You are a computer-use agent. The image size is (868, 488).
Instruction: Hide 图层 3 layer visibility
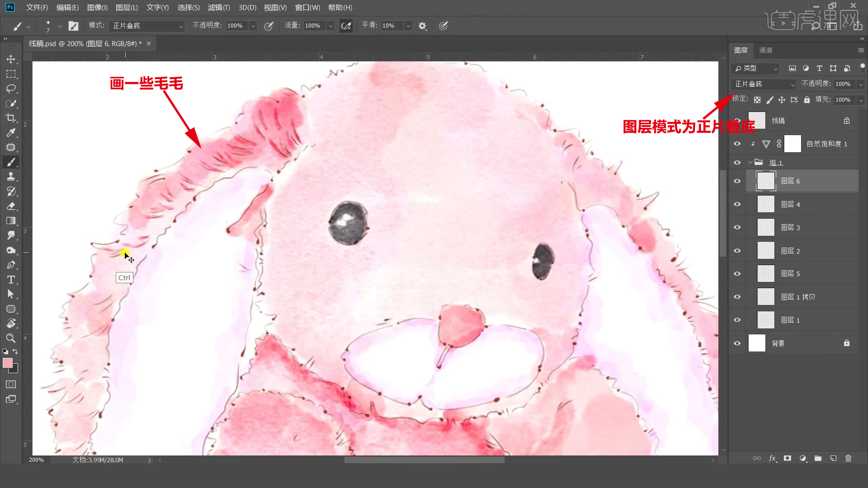(737, 227)
